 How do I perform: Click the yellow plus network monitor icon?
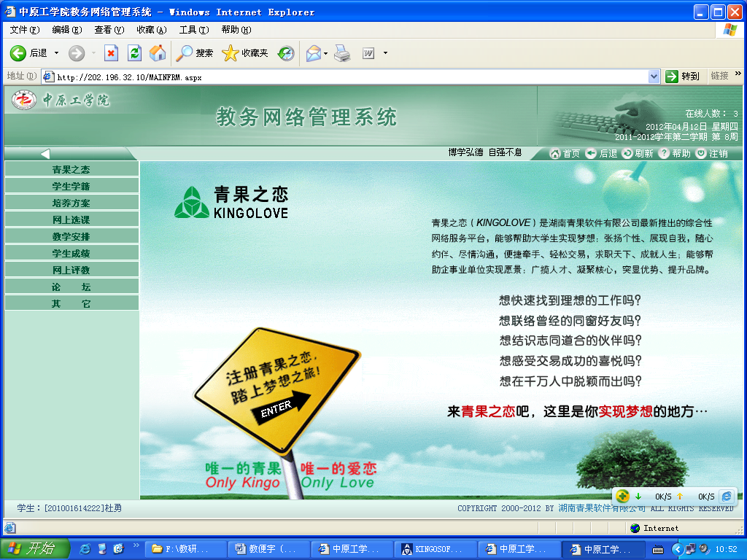point(622,496)
